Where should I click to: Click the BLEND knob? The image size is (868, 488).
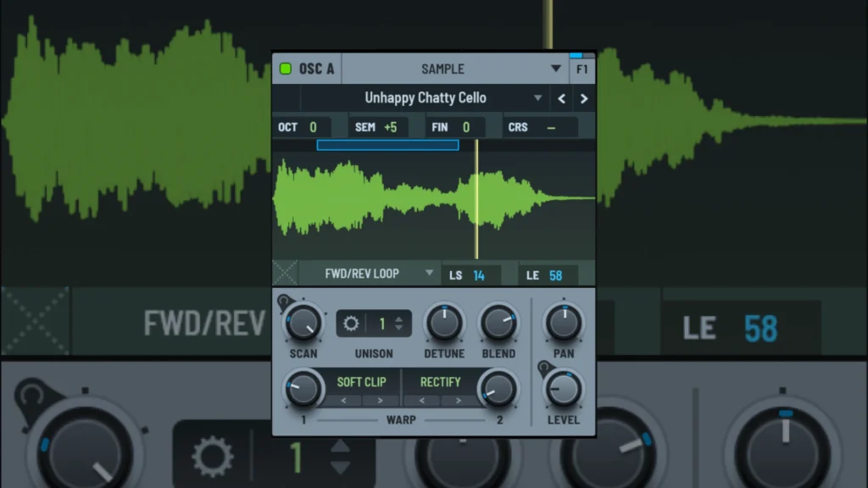pyautogui.click(x=498, y=323)
